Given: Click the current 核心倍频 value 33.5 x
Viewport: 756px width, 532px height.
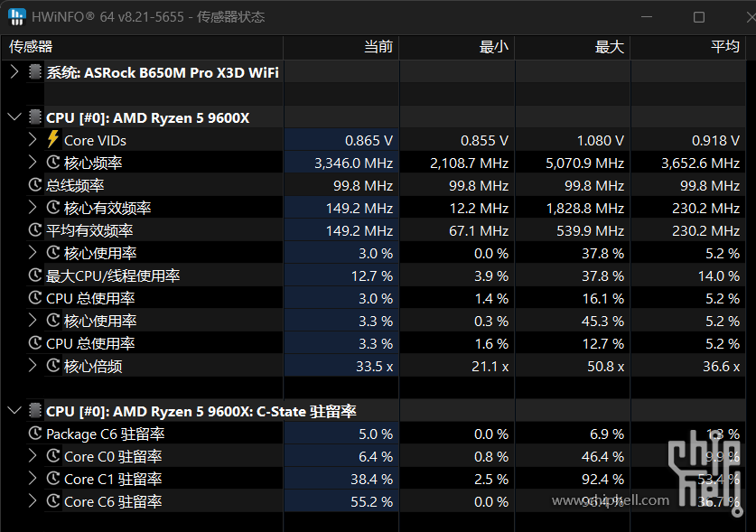Looking at the screenshot, I should (x=375, y=366).
